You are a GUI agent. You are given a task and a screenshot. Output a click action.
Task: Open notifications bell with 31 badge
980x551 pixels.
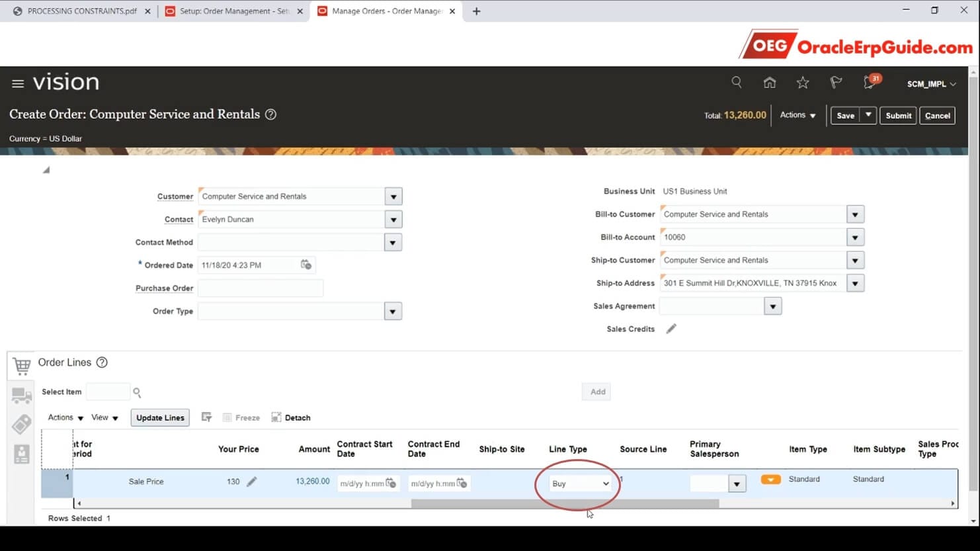[870, 83]
